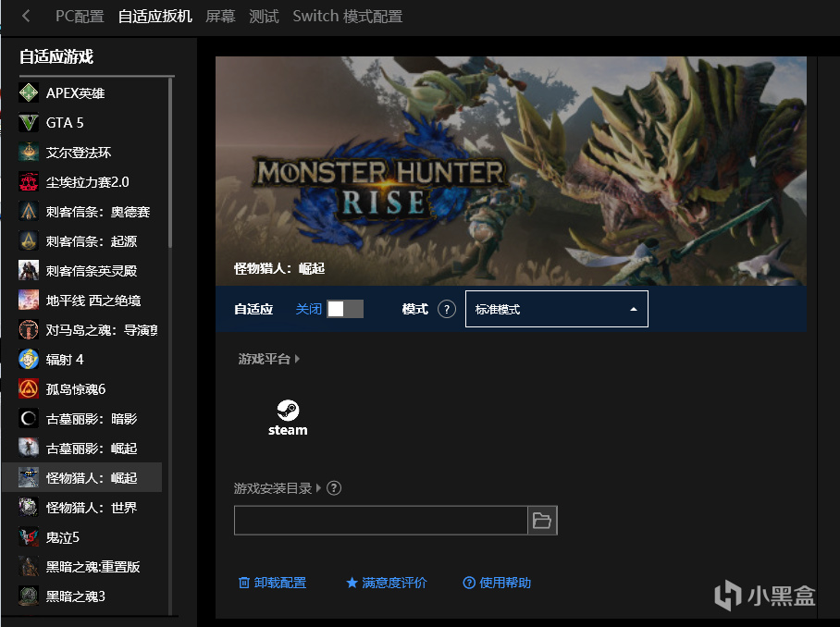Open the PC配置 tab
This screenshot has height=627, width=840.
(x=80, y=16)
